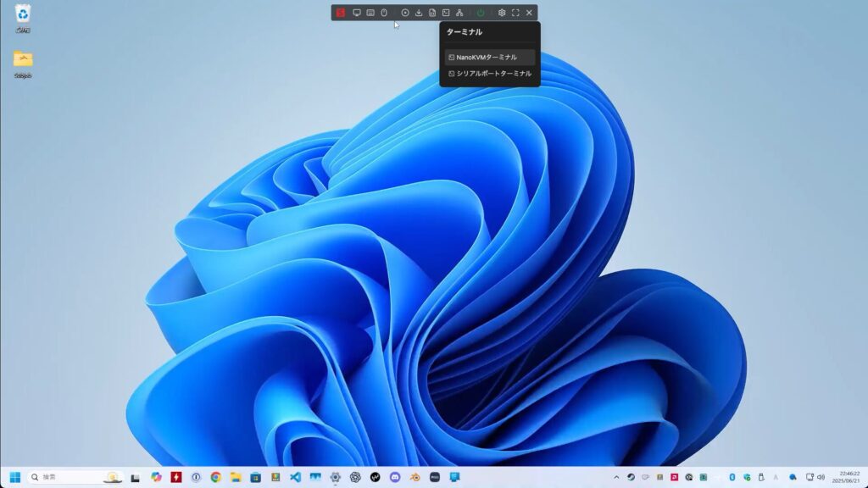
Task: Open the Recycle Bin desktop icon
Action: coord(23,19)
